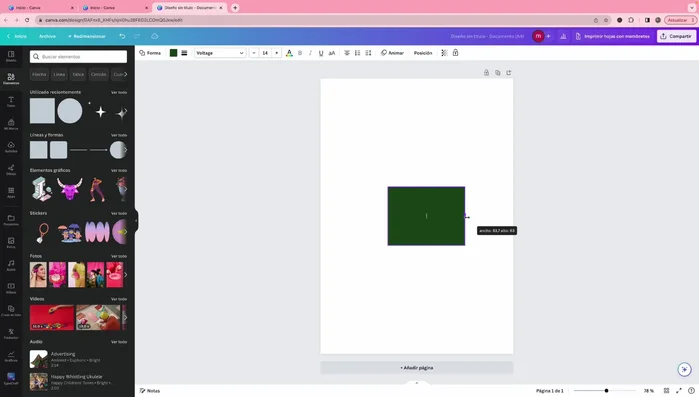Image resolution: width=699 pixels, height=397 pixels.
Task: Open the Subidos uploads sidebar tab
Action: (11, 147)
